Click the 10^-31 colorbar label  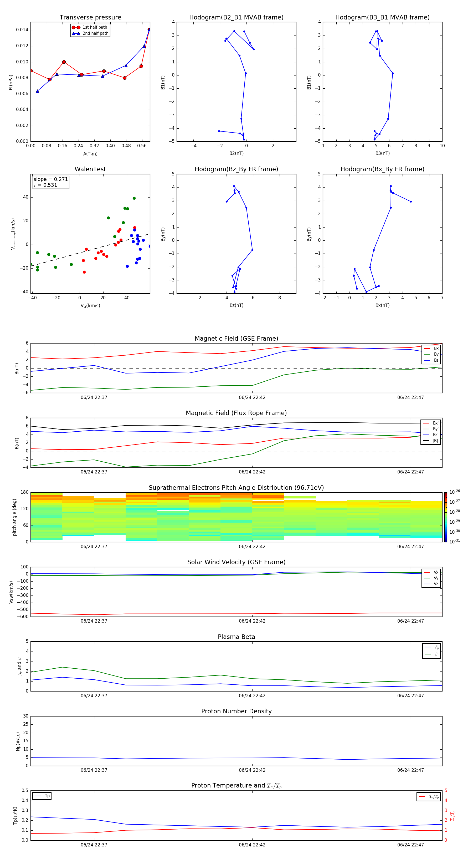[x=455, y=542]
